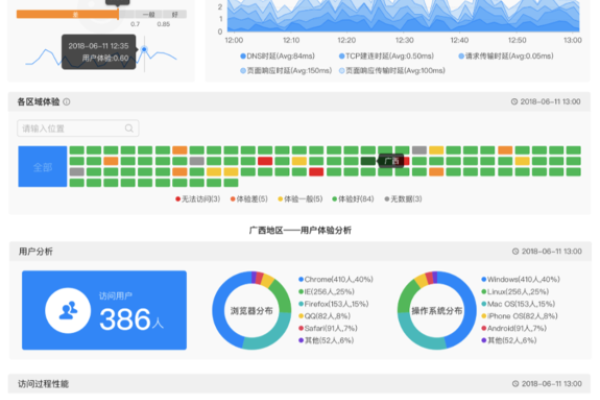Click the clock icon in the 各区域体验 header
This screenshot has height=400, width=600.
tap(514, 101)
